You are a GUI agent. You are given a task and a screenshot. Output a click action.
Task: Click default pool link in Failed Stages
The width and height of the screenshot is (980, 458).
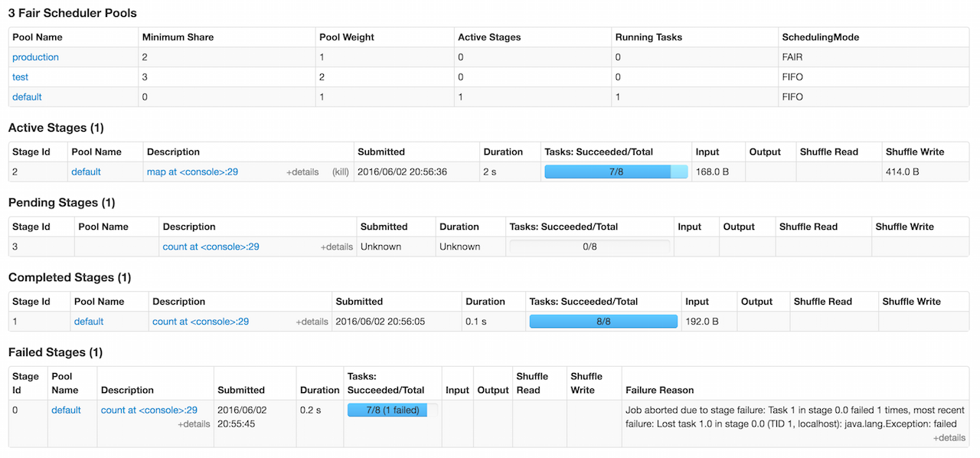66,411
